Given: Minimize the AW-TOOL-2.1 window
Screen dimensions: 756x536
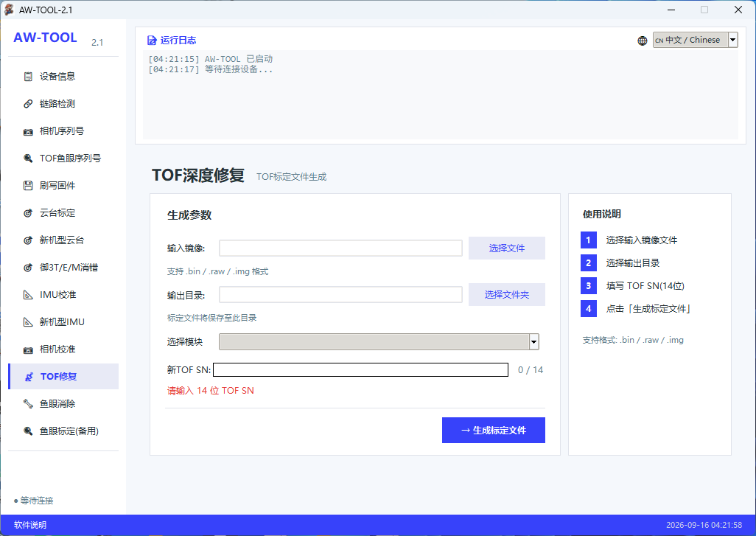Looking at the screenshot, I should pyautogui.click(x=671, y=10).
